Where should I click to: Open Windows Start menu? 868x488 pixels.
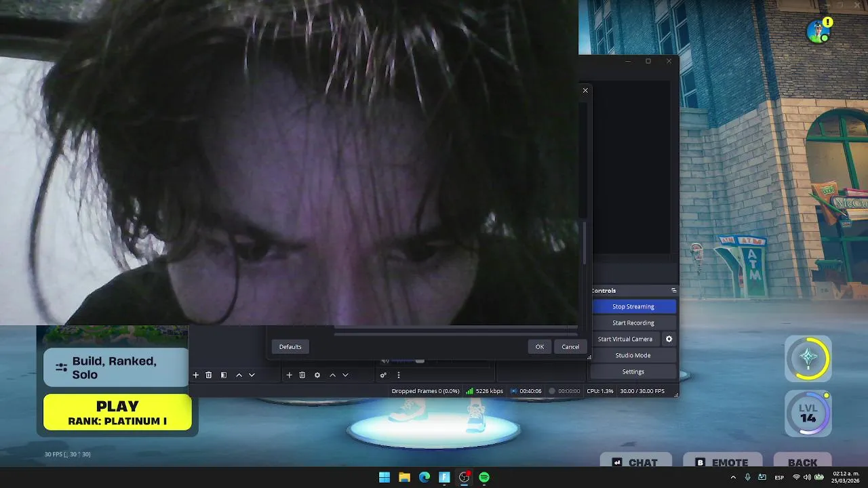384,477
